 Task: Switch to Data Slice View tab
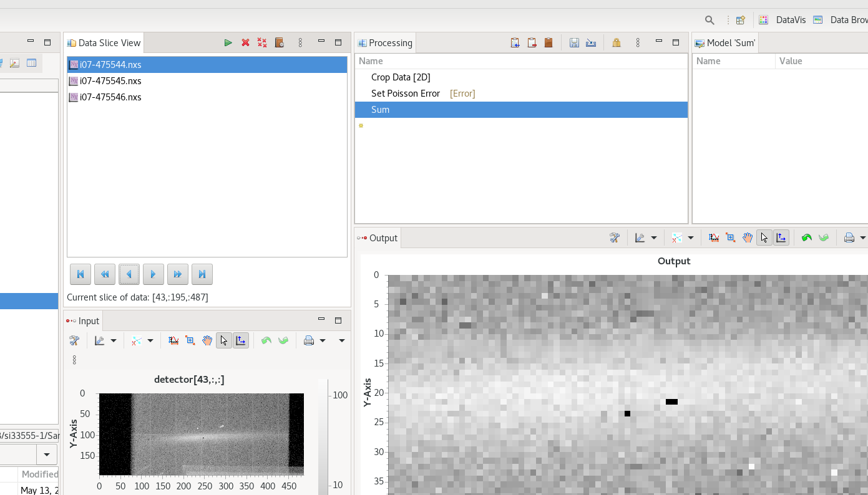(x=104, y=43)
